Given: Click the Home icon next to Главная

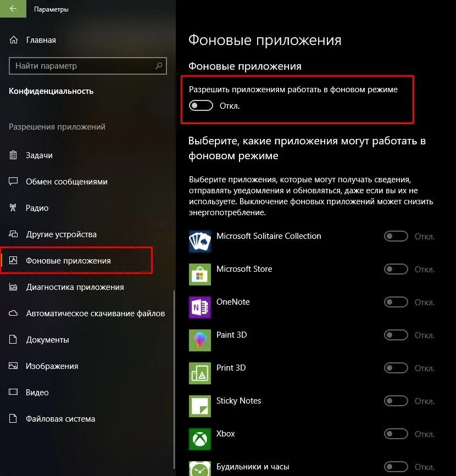Looking at the screenshot, I should 14,40.
